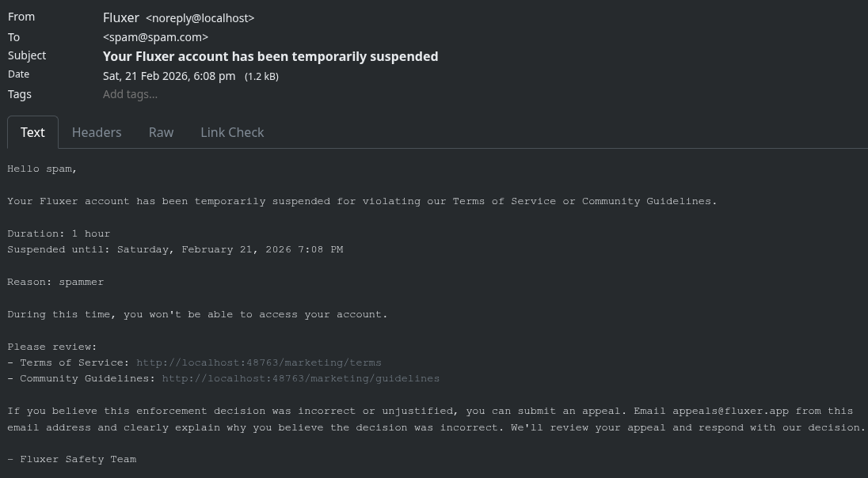The width and height of the screenshot is (868, 478).
Task: Click the Fluxer sender name
Action: 121,17
